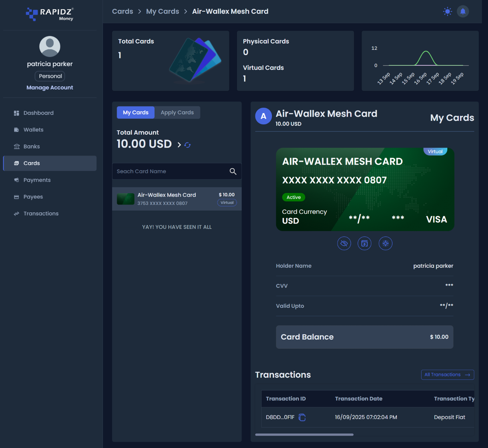Focus the Search Card Name field
The image size is (488, 448).
(x=177, y=171)
